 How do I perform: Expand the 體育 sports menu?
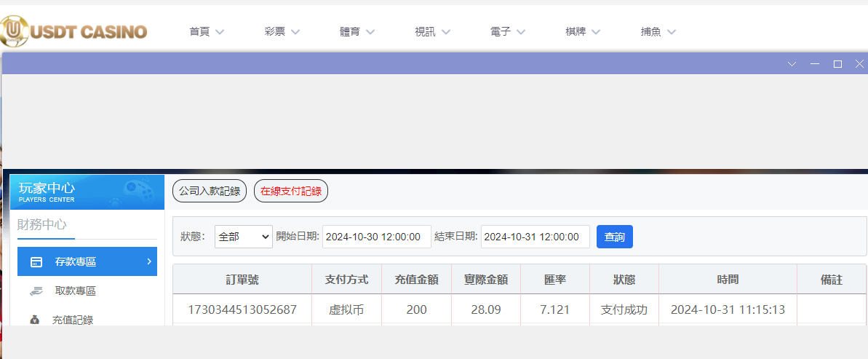click(357, 32)
